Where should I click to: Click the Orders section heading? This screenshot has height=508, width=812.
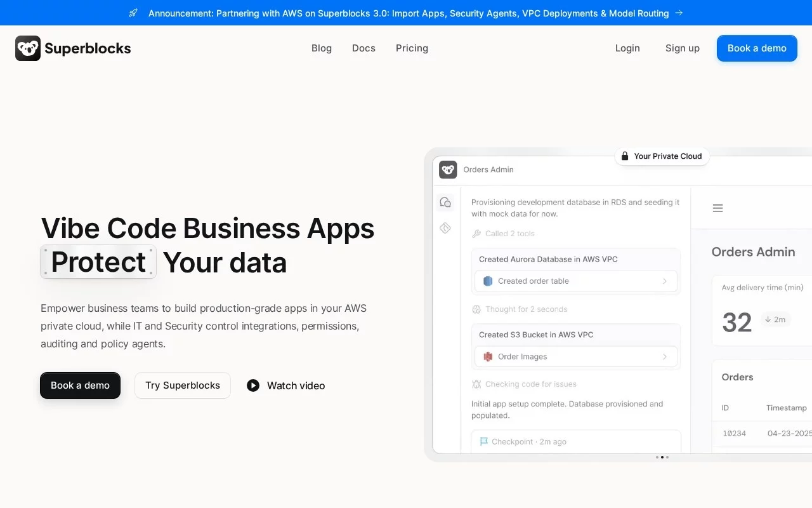[737, 377]
